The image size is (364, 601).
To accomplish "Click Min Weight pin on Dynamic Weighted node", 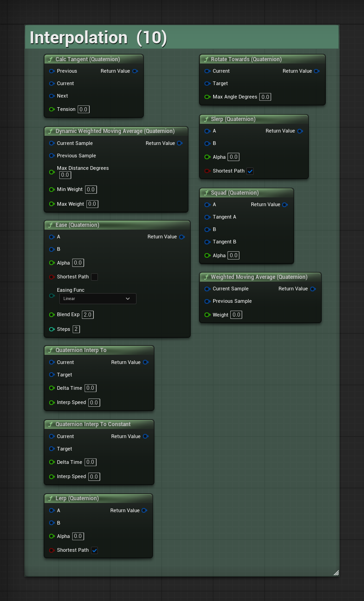I will 52,189.
